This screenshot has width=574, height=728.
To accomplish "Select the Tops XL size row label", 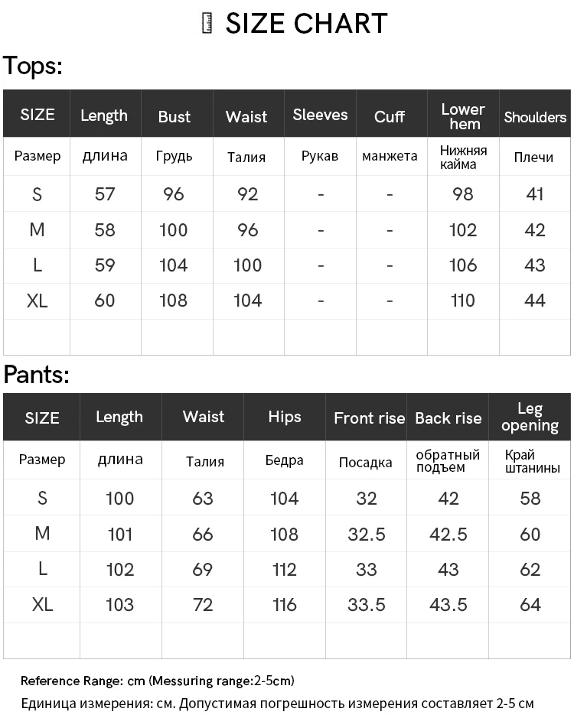I will pyautogui.click(x=38, y=301).
